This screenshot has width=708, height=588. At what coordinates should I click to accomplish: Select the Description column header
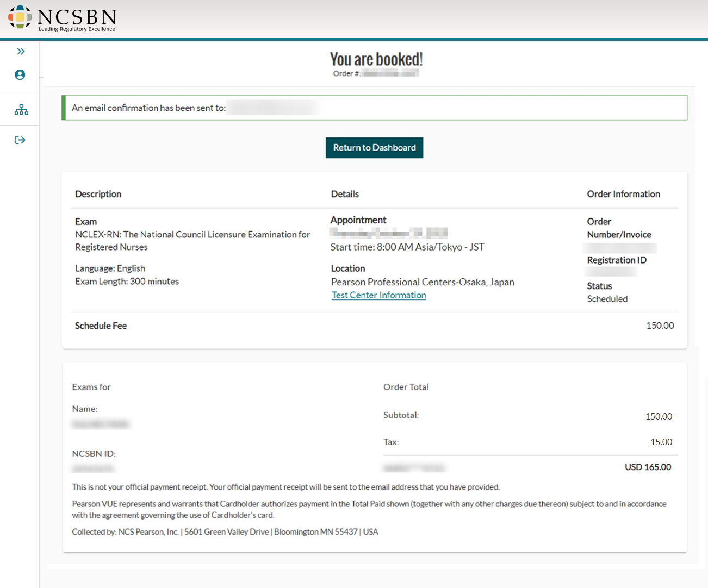pyautogui.click(x=98, y=194)
